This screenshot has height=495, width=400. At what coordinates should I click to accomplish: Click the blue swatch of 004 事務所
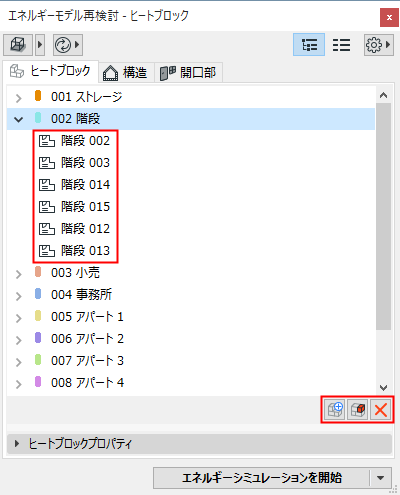[x=38, y=294]
